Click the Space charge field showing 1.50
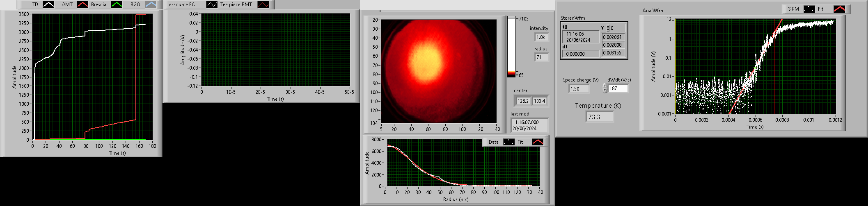 click(579, 88)
